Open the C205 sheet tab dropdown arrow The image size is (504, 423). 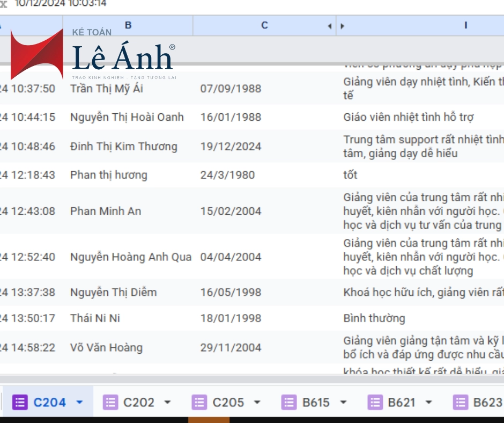click(257, 402)
